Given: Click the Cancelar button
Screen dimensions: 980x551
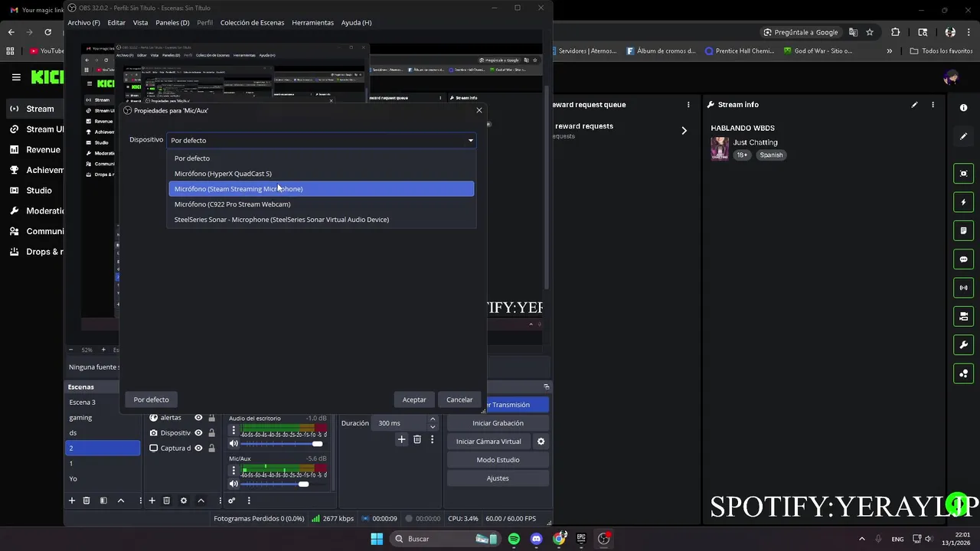Looking at the screenshot, I should point(459,399).
